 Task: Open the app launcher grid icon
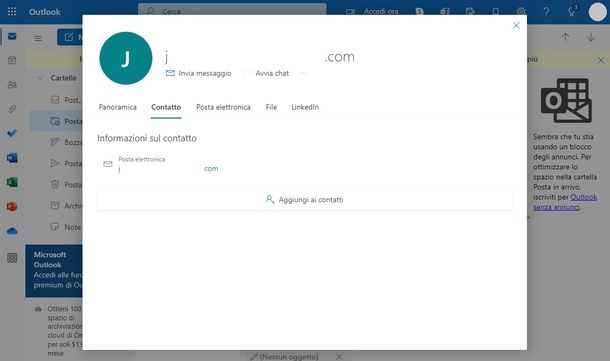[12, 12]
